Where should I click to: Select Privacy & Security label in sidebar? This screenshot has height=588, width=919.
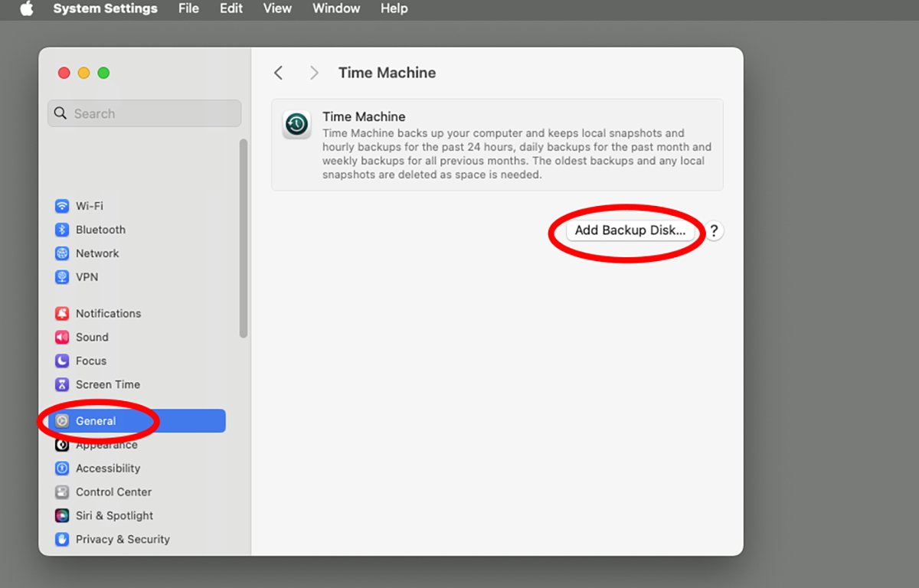123,540
